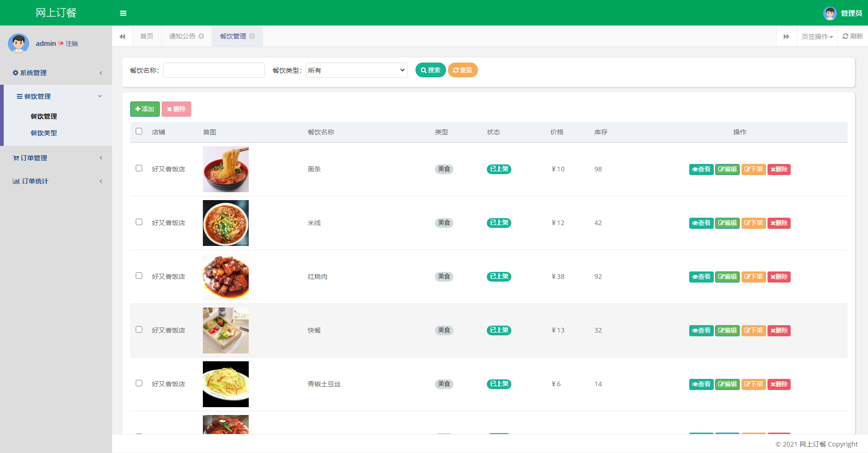Click the green 添加 button
The image size is (868, 453).
click(x=145, y=109)
